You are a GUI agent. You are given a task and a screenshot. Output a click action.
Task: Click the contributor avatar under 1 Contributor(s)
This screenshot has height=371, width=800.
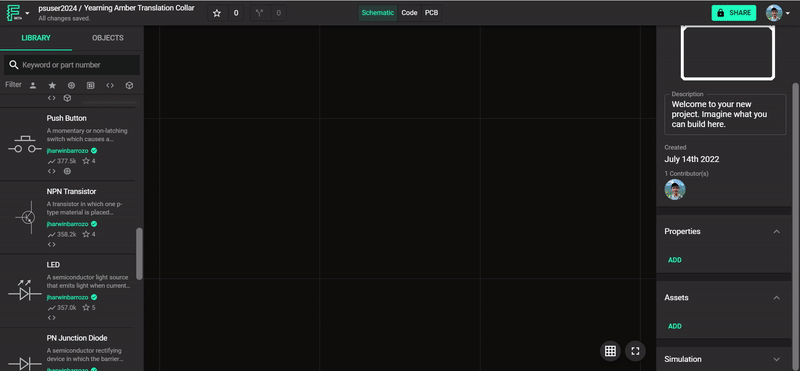pyautogui.click(x=674, y=189)
